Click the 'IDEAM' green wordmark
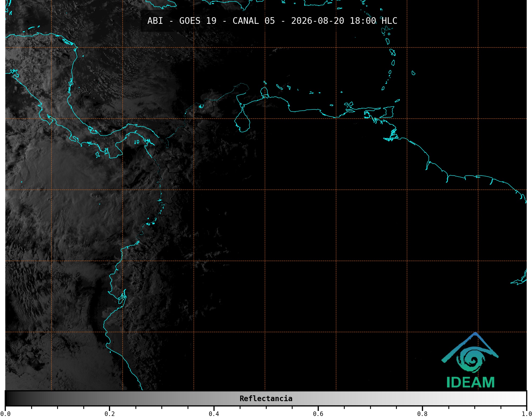 click(470, 382)
